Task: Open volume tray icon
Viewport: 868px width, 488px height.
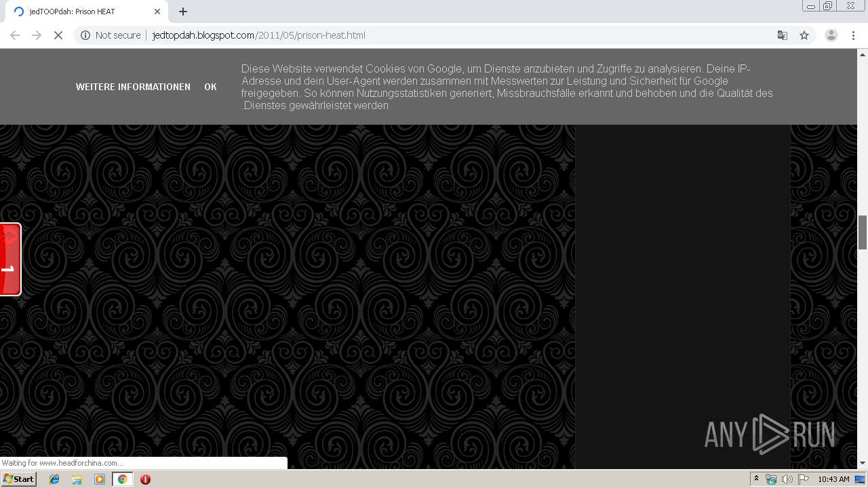Action: (787, 479)
